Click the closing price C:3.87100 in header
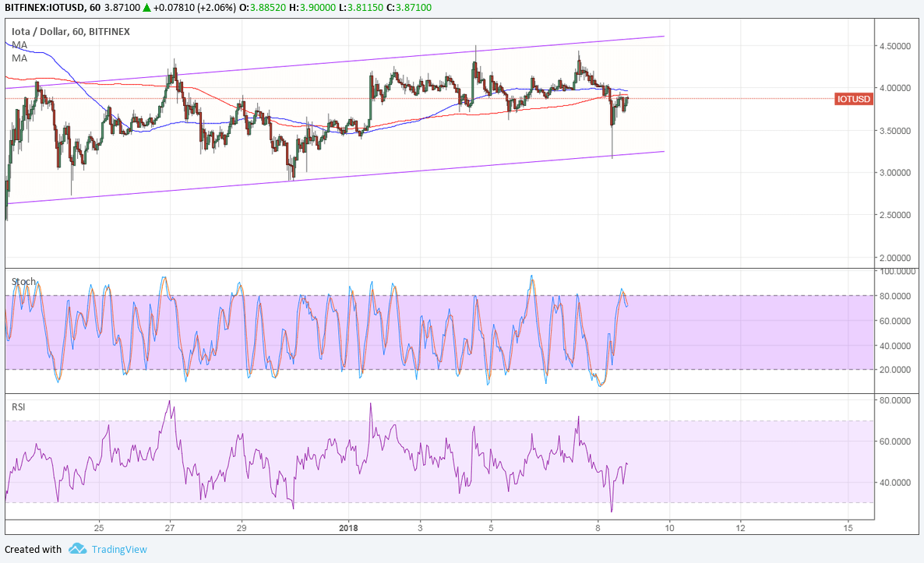This screenshot has width=924, height=563. click(x=407, y=8)
